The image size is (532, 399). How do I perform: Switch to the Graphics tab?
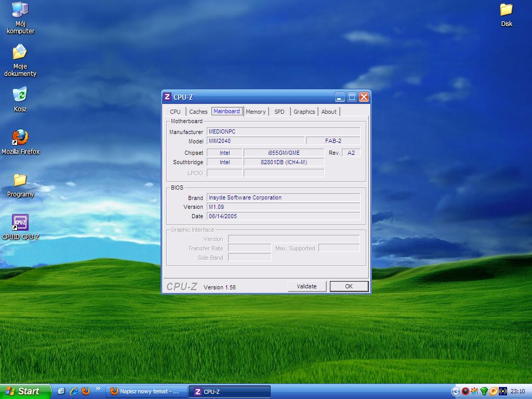tap(304, 112)
